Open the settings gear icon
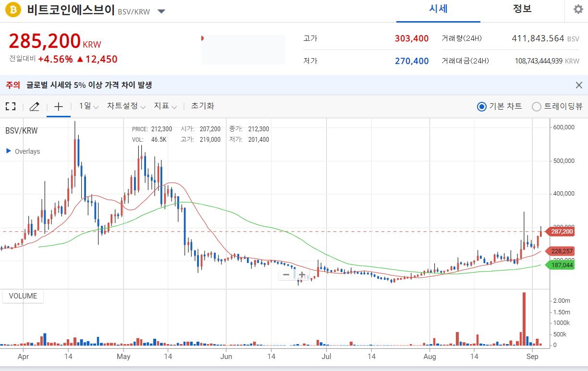Image resolution: width=588 pixels, height=371 pixels. point(578,9)
